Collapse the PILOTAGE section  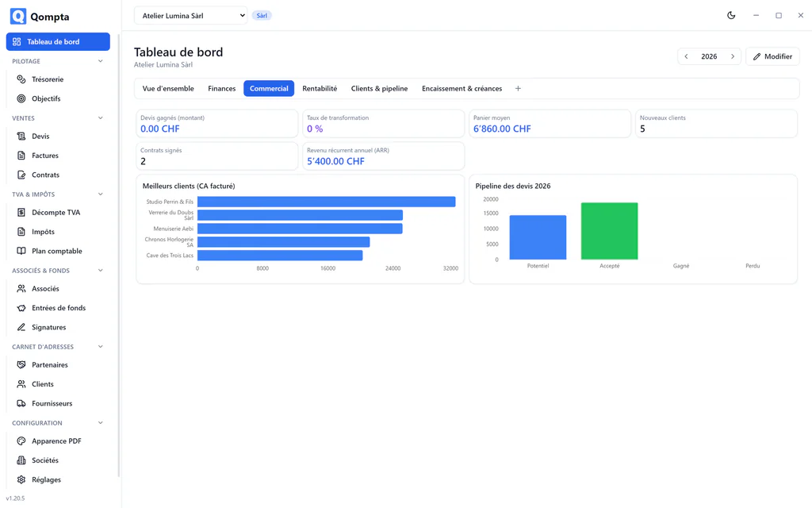[x=101, y=61]
